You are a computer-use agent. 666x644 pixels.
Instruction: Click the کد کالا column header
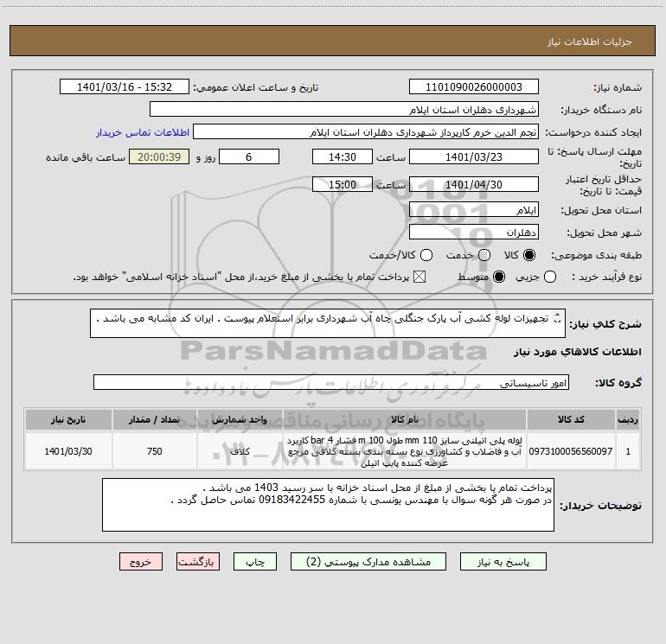click(x=571, y=419)
